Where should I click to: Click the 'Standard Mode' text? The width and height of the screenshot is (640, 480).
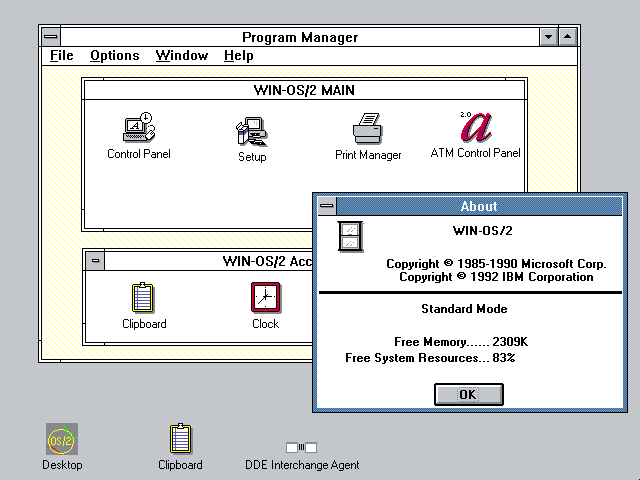coord(464,309)
